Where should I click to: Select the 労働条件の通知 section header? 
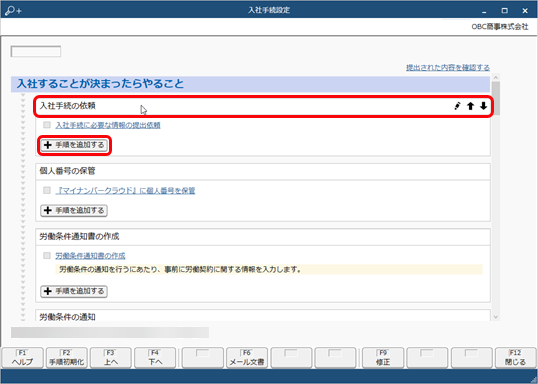[x=263, y=316]
